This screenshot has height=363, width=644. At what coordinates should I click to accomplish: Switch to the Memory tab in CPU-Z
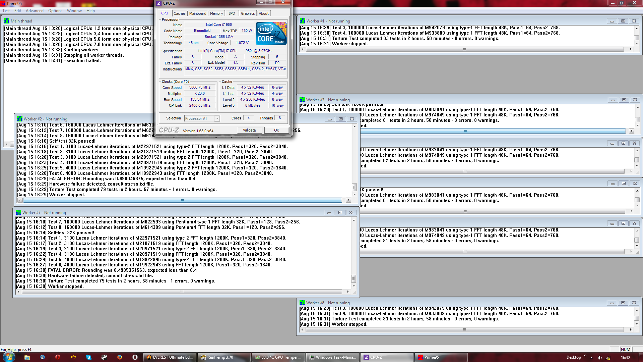216,13
